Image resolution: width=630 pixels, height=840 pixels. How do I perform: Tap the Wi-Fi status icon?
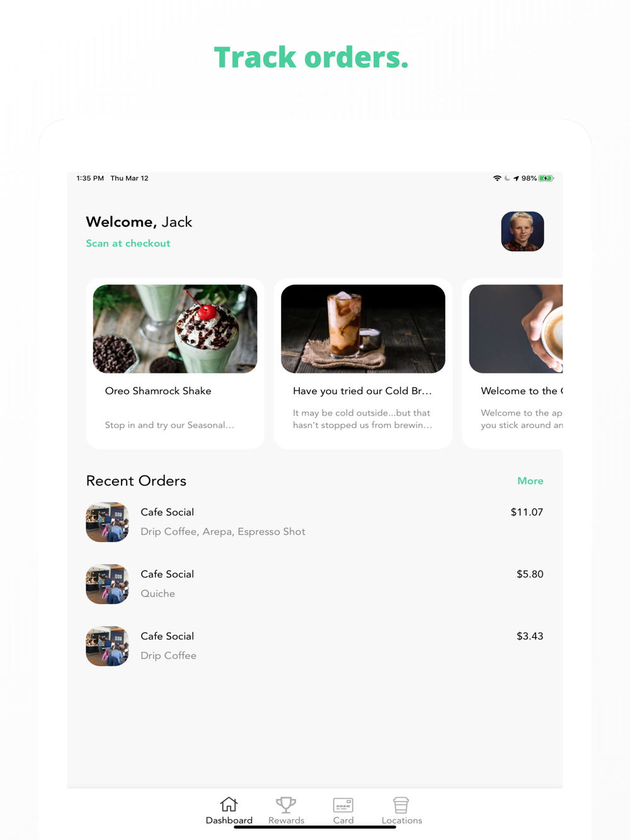click(497, 178)
